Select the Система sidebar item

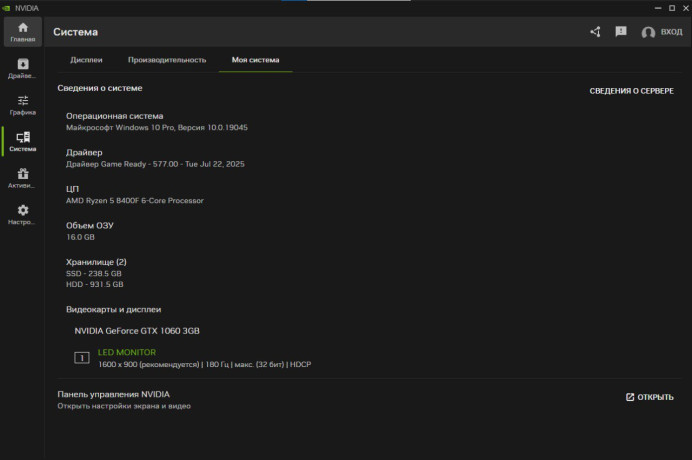pos(23,142)
